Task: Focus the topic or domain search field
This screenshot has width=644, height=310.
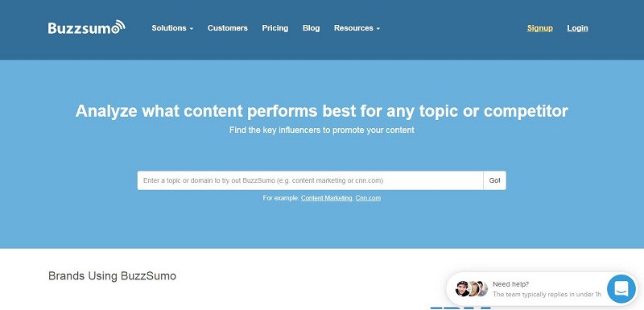Action: [310, 180]
